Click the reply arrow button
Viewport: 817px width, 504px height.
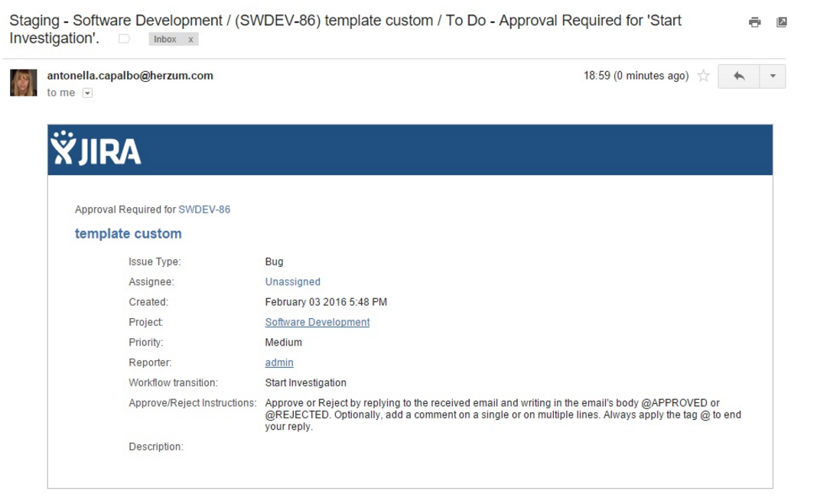pos(738,76)
